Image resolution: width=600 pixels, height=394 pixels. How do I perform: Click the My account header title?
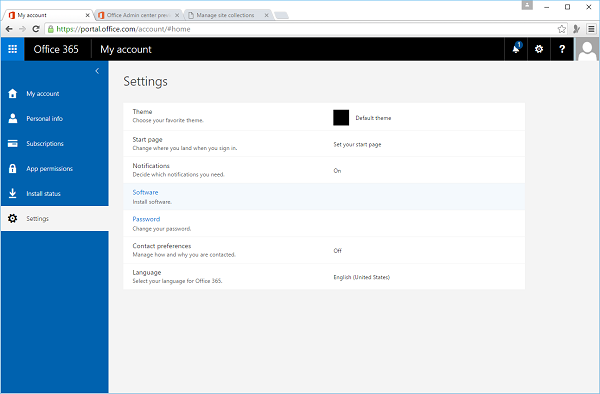tap(126, 49)
